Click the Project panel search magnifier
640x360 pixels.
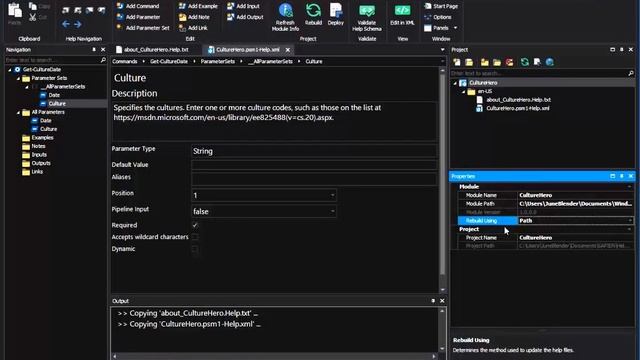631,73
